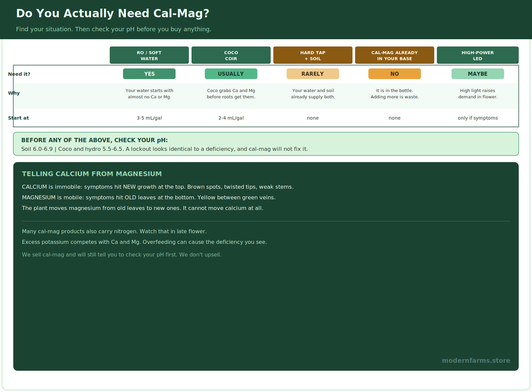Click the 'only if symptoms' cell
The height and width of the screenshot is (392, 532).
point(478,118)
